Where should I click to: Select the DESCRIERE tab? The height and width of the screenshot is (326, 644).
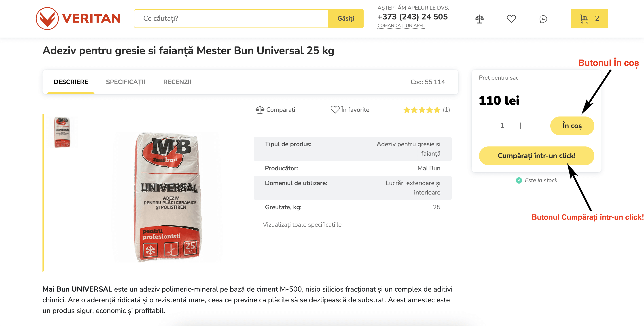[x=71, y=82]
